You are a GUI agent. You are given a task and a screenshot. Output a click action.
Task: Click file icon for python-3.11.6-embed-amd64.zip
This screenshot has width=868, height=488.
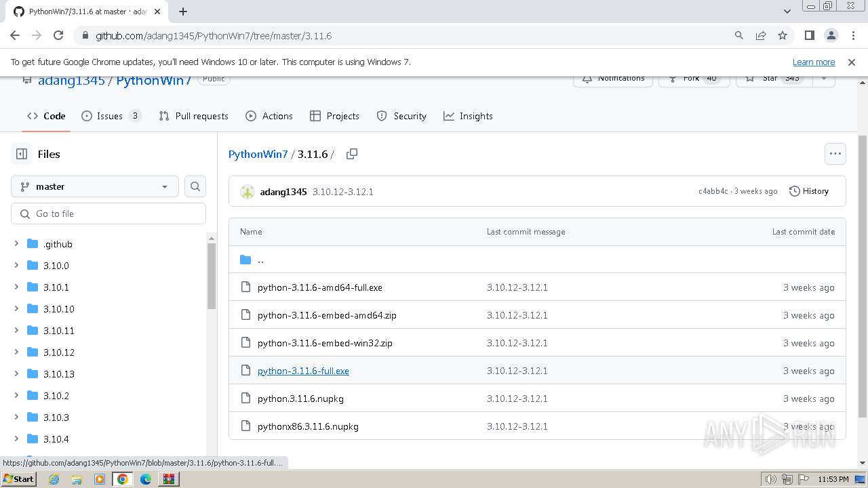[245, 315]
